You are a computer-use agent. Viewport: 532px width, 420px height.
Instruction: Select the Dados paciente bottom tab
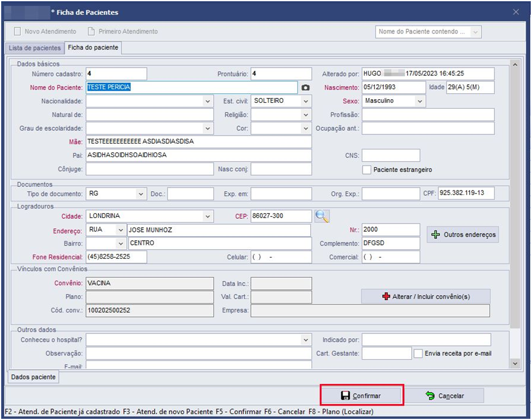pos(33,377)
